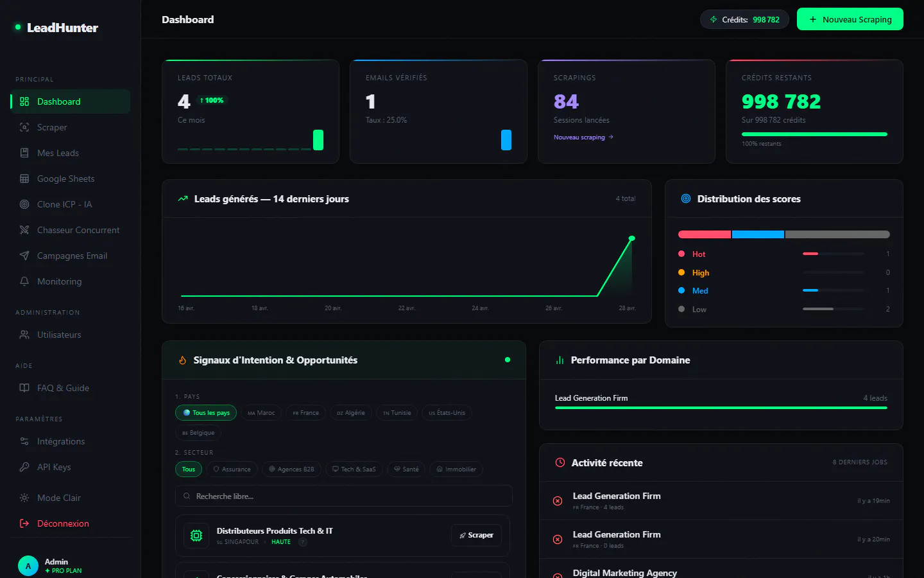
Task: Open Lead Generation Firm job with 0 leads
Action: (x=721, y=539)
